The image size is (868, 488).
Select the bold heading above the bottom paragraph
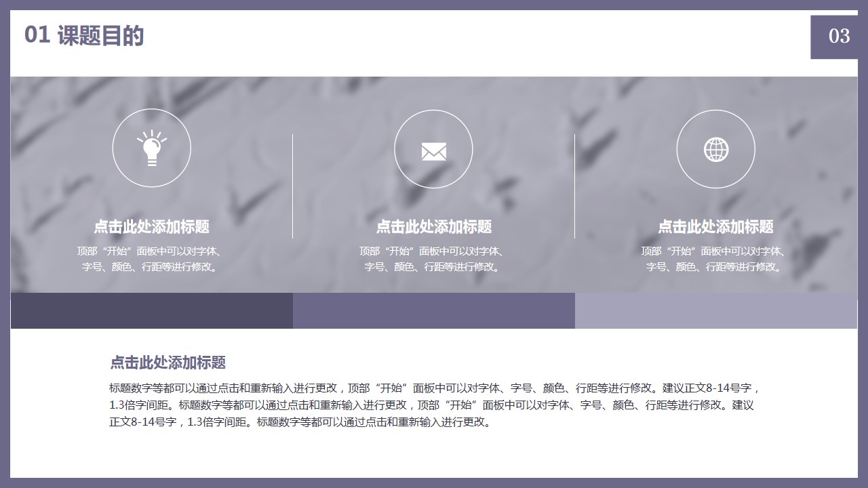pos(167,363)
